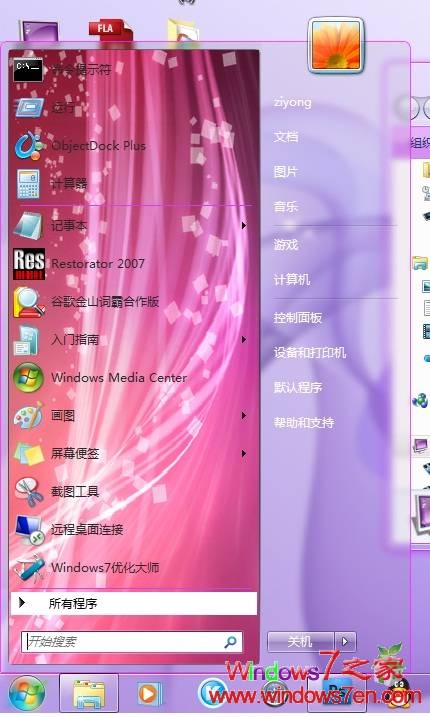Open Remote Desktop (远程桌面连接) icon
This screenshot has height=717, width=430.
click(x=29, y=530)
